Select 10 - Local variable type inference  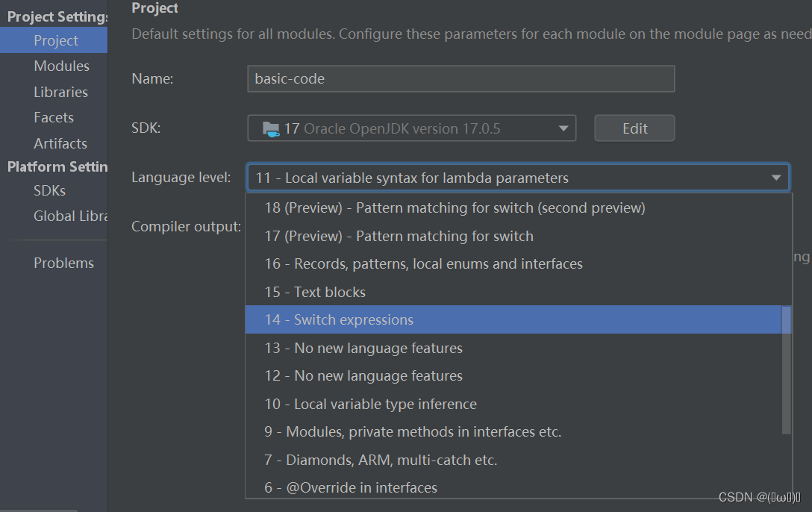[x=513, y=404]
